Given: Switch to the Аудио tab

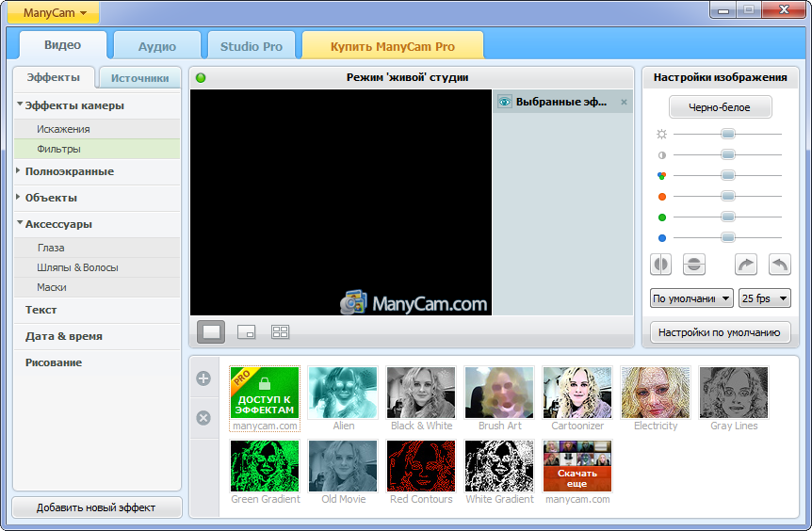Looking at the screenshot, I should tap(157, 46).
